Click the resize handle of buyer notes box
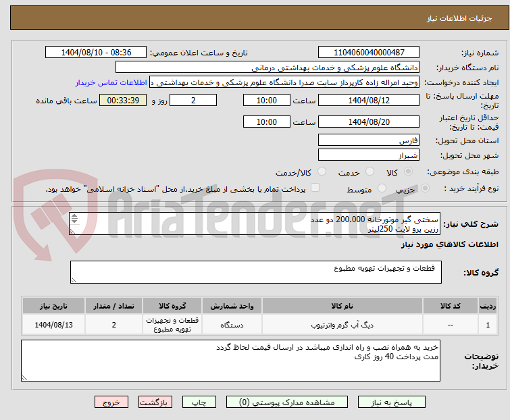 (x=24, y=378)
